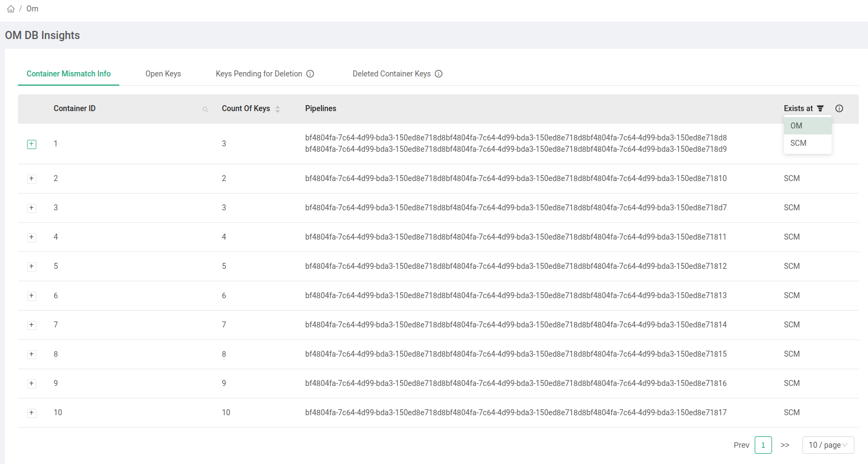Image resolution: width=868 pixels, height=464 pixels.
Task: Switch to Keys Pending for Deletion tab
Action: coord(259,74)
